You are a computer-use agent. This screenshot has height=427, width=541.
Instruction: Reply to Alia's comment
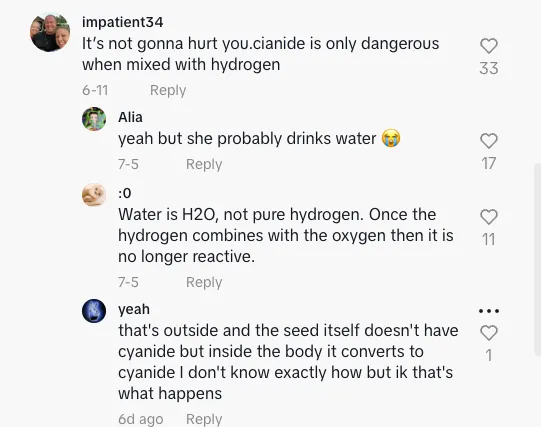[x=204, y=164]
